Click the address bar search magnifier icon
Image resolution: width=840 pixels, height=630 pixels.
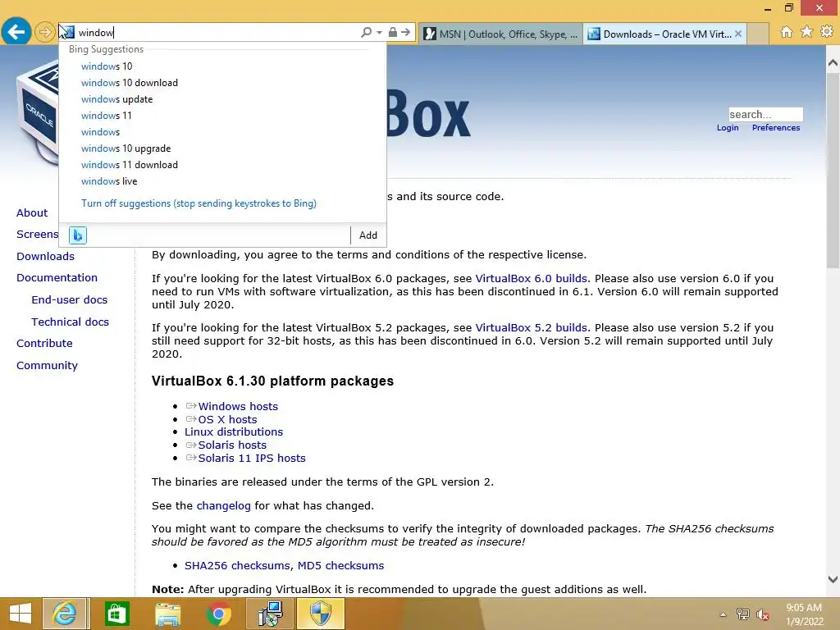pos(366,32)
